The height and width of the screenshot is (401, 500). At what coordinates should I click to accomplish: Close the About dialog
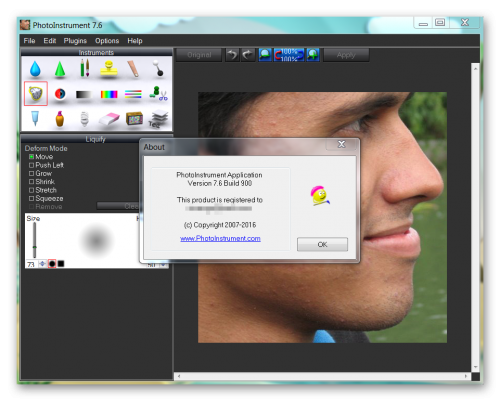click(x=342, y=144)
